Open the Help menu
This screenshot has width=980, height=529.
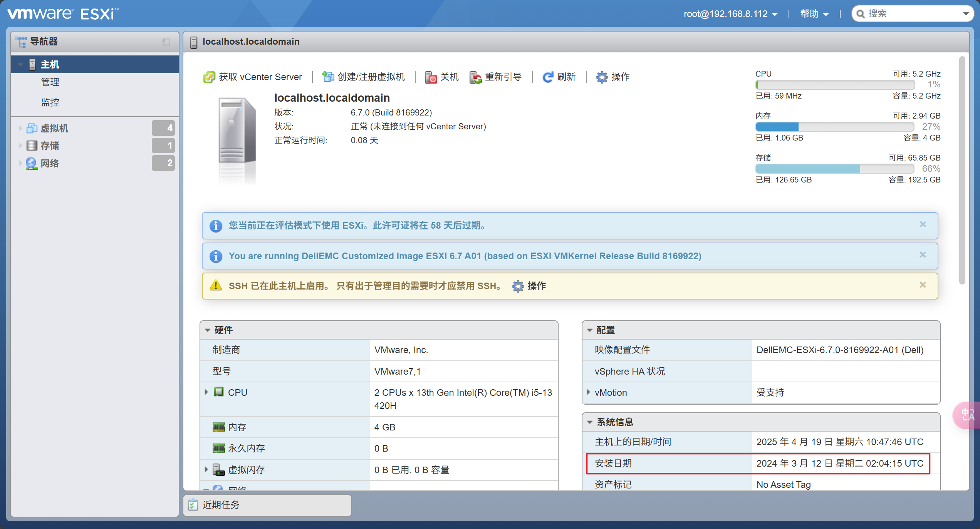click(x=814, y=14)
